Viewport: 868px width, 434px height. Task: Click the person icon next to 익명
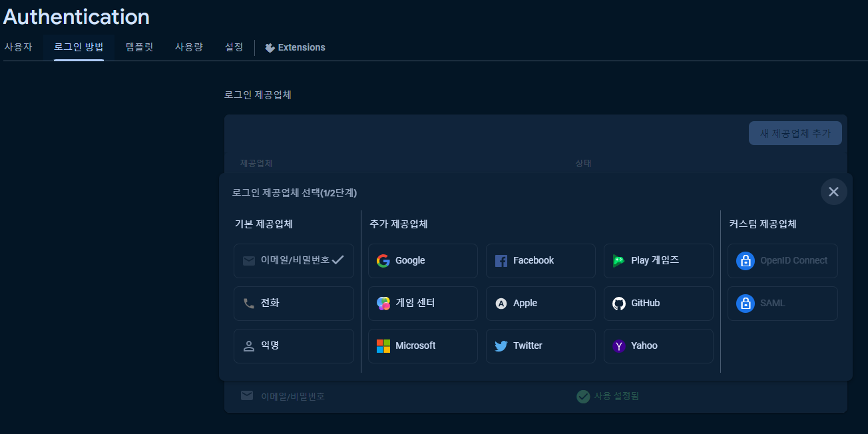coord(249,346)
